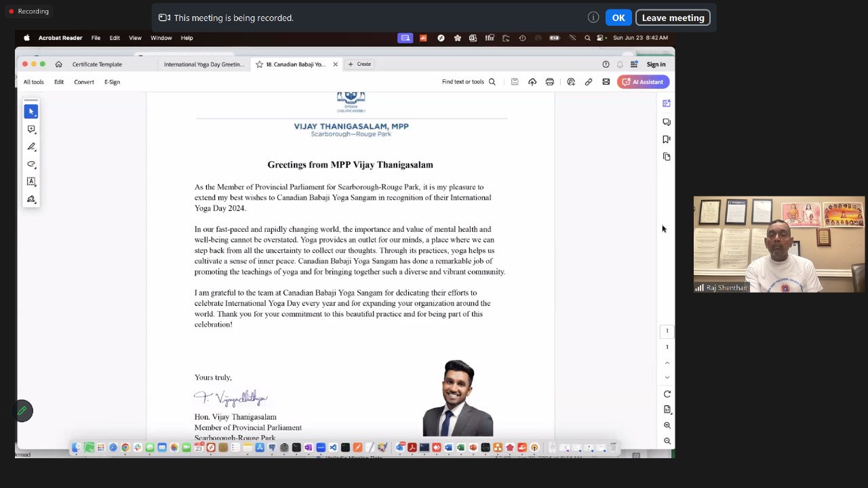Open Control Center in menu bar
The width and height of the screenshot is (868, 488).
point(600,38)
